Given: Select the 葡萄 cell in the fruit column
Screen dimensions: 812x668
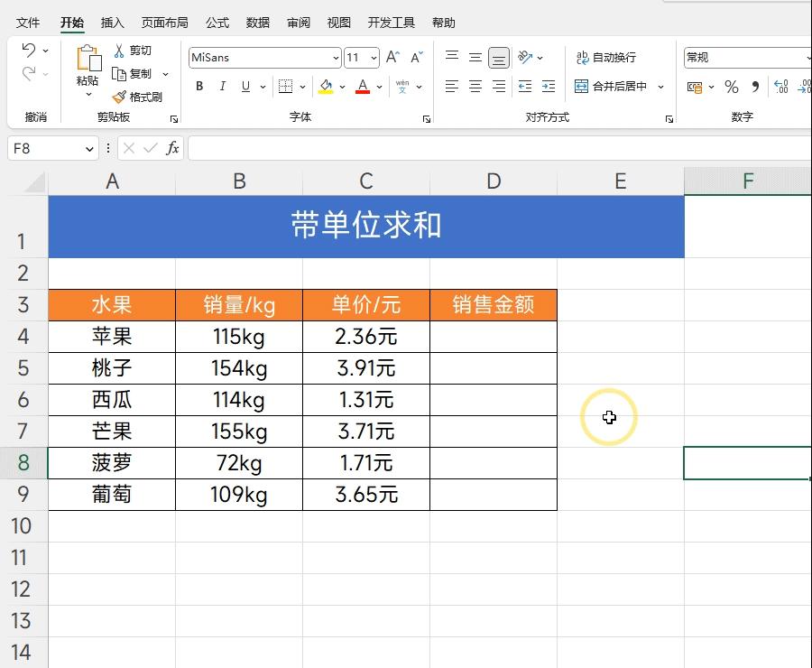Looking at the screenshot, I should click(x=112, y=494).
